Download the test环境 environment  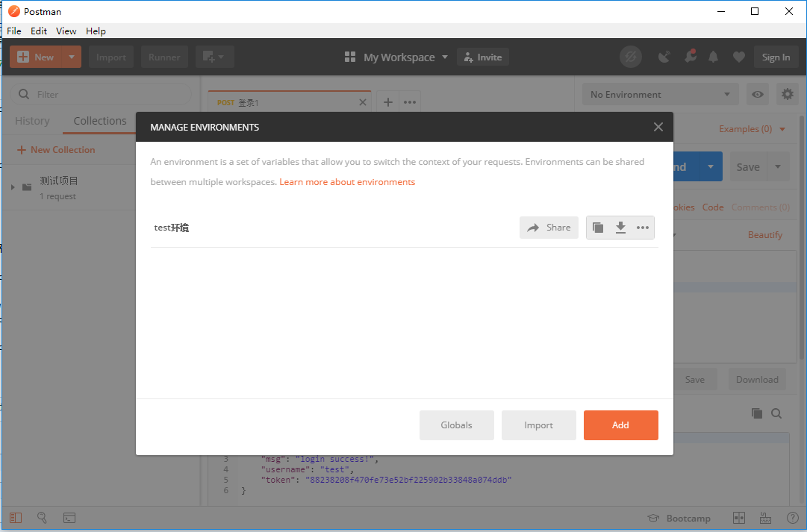tap(620, 228)
